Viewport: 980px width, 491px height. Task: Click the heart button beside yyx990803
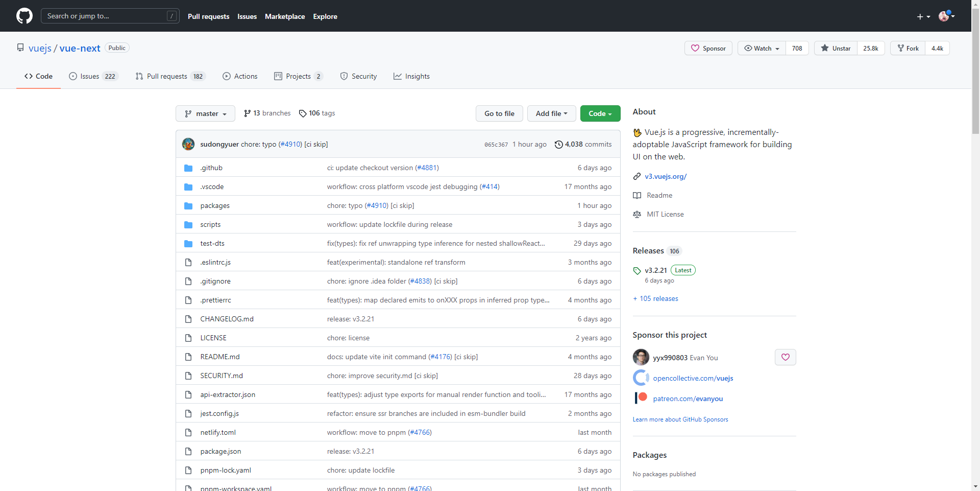[785, 357]
